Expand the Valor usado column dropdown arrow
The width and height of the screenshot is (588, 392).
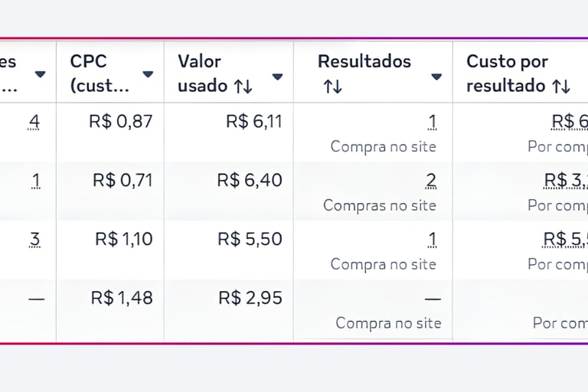pos(277,76)
